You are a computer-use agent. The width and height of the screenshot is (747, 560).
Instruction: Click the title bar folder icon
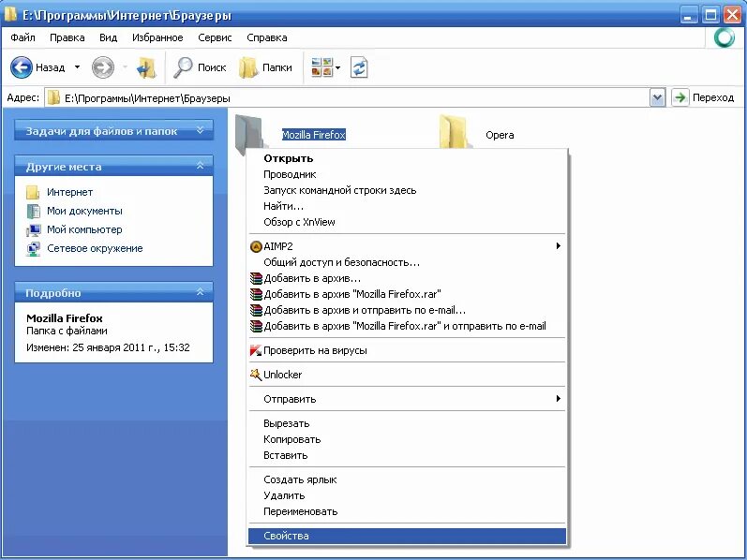10,15
